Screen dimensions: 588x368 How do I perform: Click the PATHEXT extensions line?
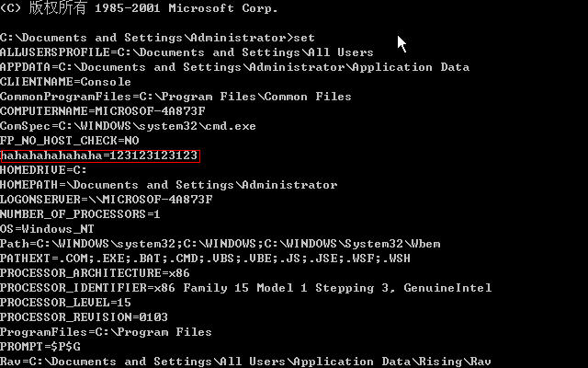[x=205, y=259]
